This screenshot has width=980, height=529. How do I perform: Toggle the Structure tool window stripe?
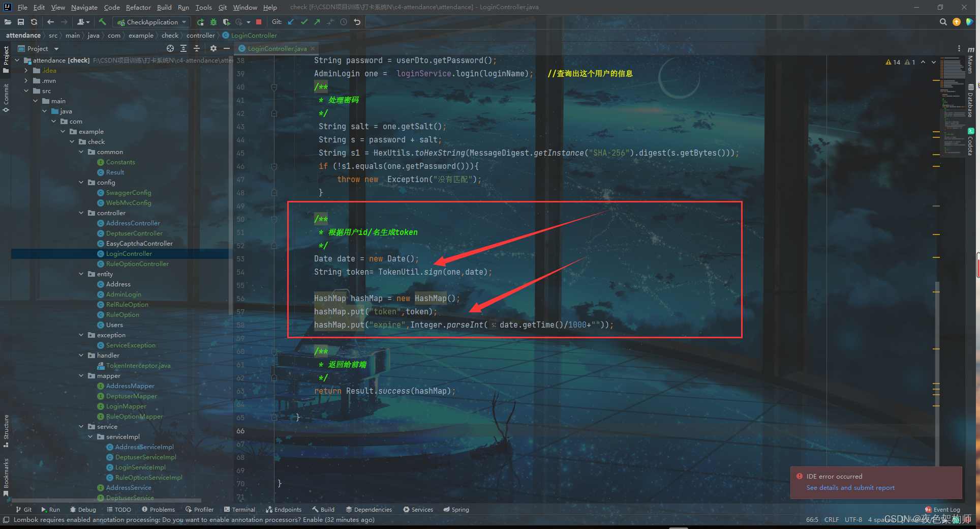[x=6, y=430]
